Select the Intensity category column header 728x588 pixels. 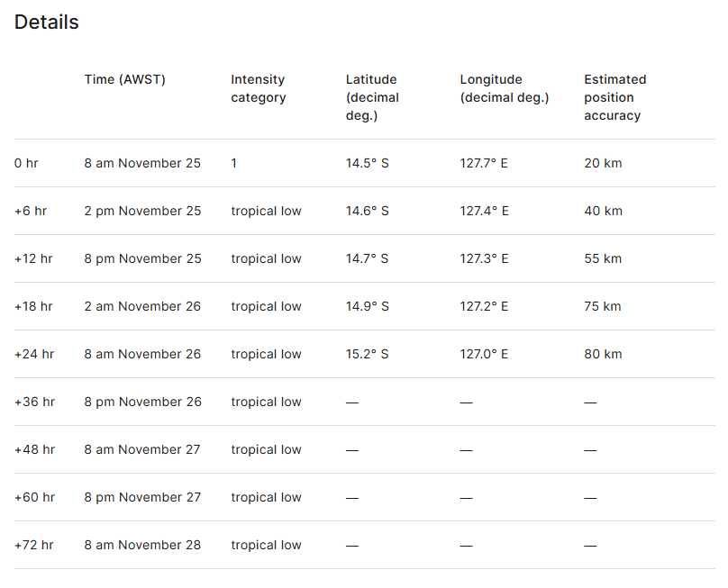point(258,88)
